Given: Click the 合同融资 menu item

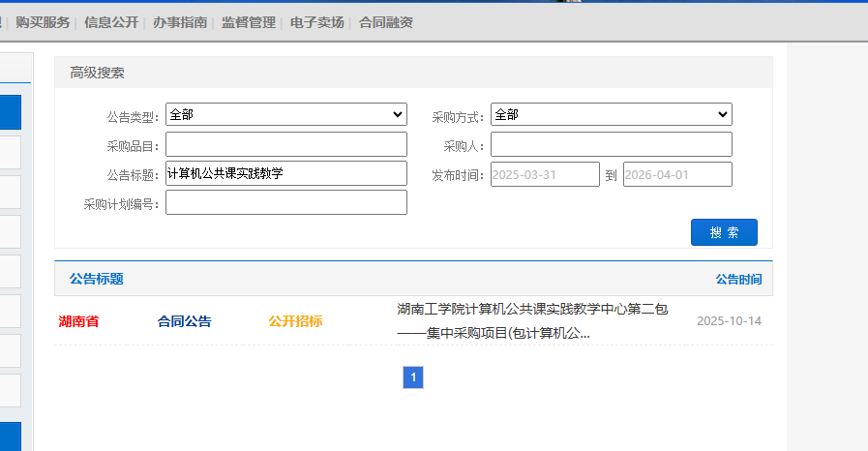Looking at the screenshot, I should 386,22.
